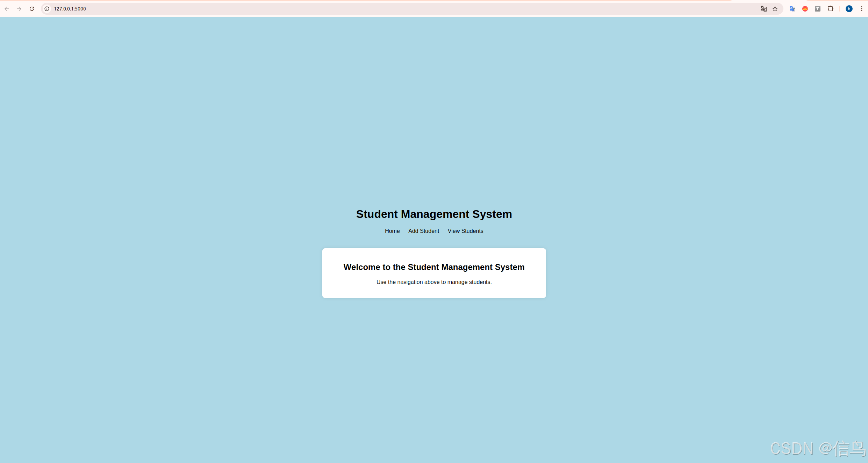Reload the current page
The image size is (868, 463).
click(x=32, y=9)
